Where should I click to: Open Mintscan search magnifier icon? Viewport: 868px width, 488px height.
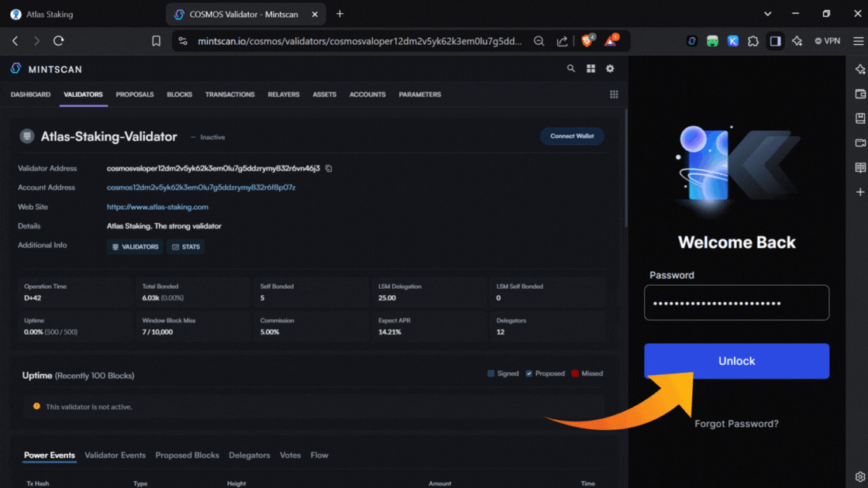(571, 69)
